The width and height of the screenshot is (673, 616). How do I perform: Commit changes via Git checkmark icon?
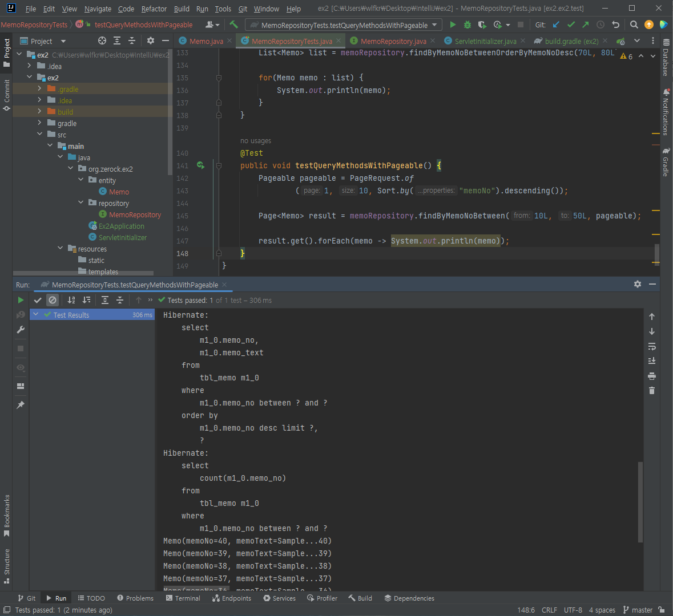[x=571, y=25]
